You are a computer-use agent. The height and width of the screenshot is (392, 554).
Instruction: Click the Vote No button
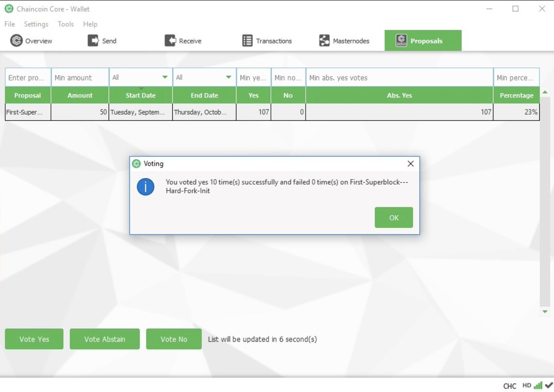[174, 339]
